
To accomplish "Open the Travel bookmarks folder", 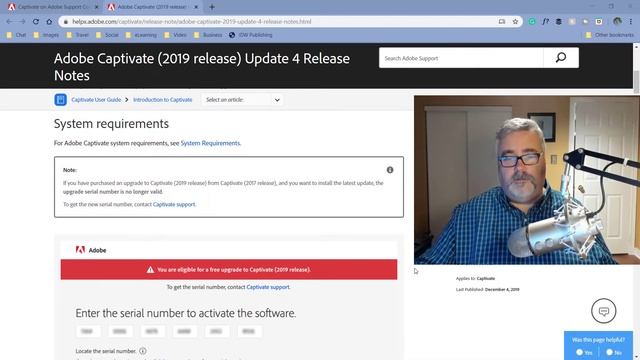I will pyautogui.click(x=78, y=35).
